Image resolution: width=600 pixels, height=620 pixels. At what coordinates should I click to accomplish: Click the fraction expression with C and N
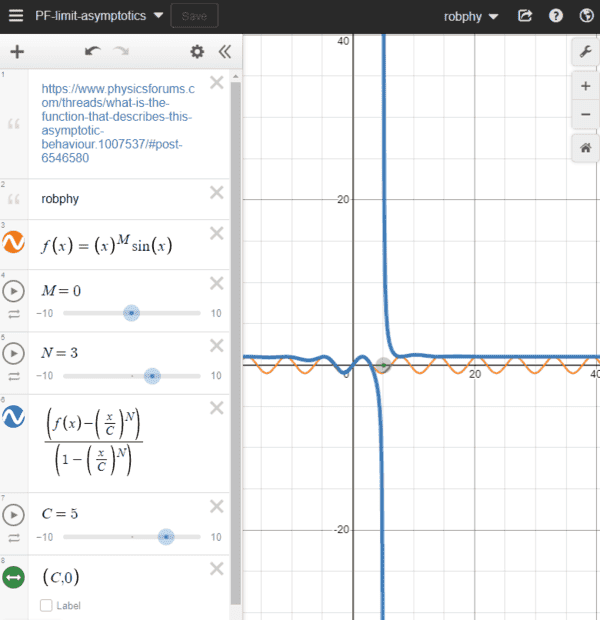click(94, 442)
